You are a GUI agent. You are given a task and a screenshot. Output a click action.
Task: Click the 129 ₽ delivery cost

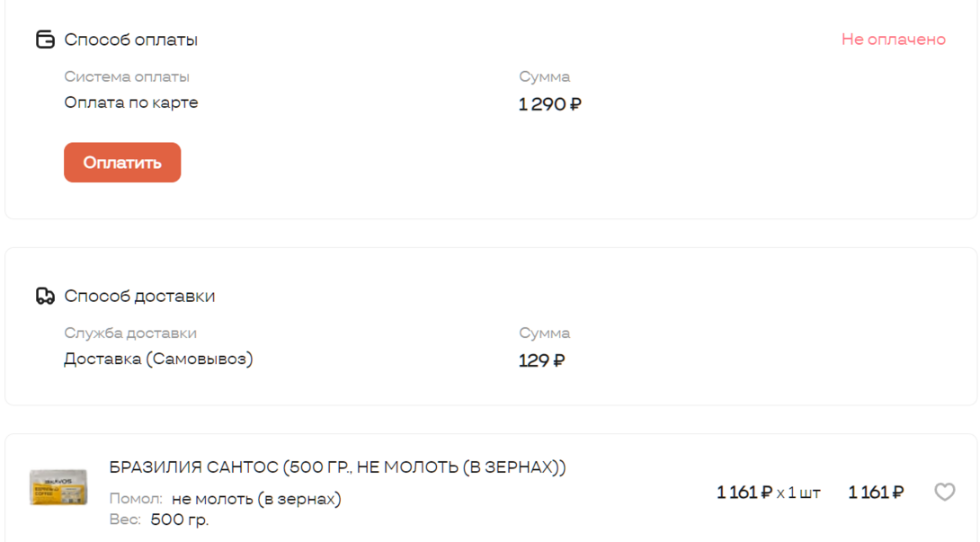point(541,360)
